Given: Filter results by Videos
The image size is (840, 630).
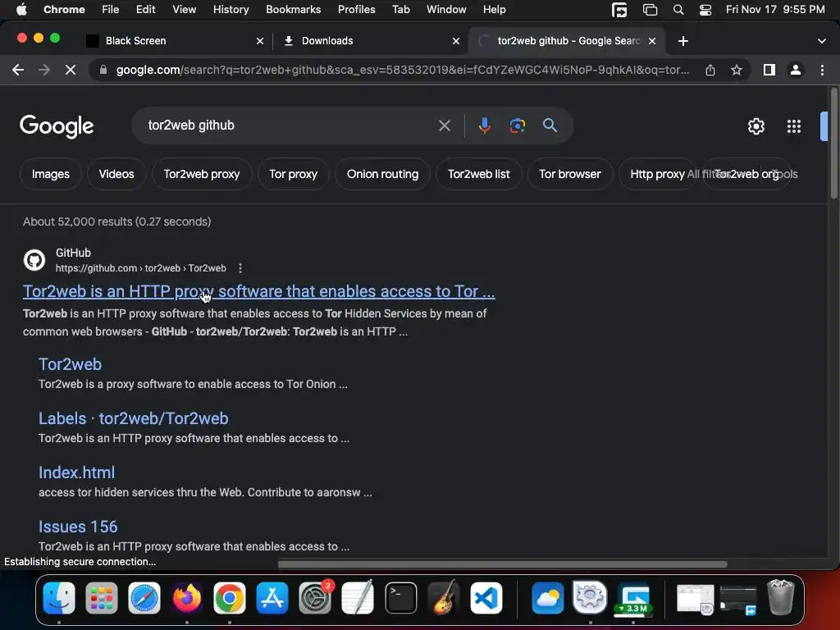Looking at the screenshot, I should point(116,174).
